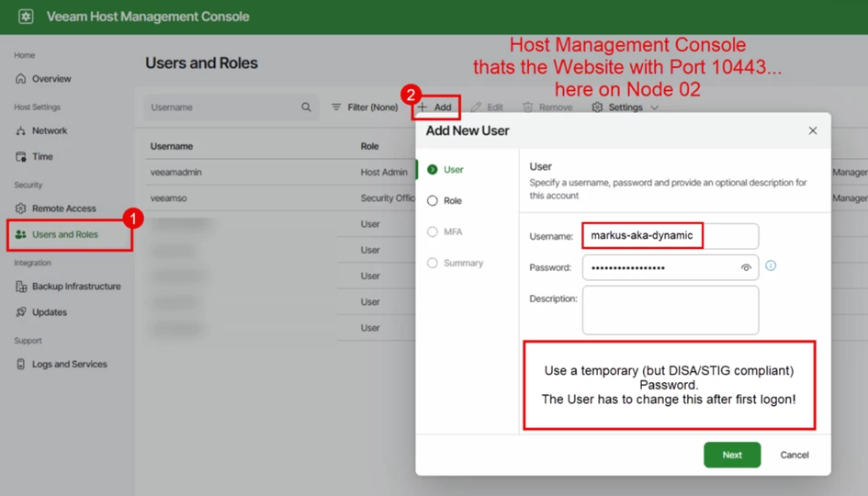This screenshot has width=868, height=496.
Task: Click the Users and Roles people icon
Action: 20,235
